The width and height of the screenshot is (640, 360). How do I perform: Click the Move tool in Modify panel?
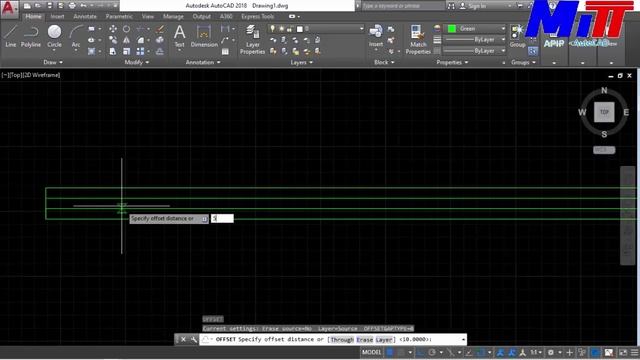113,29
